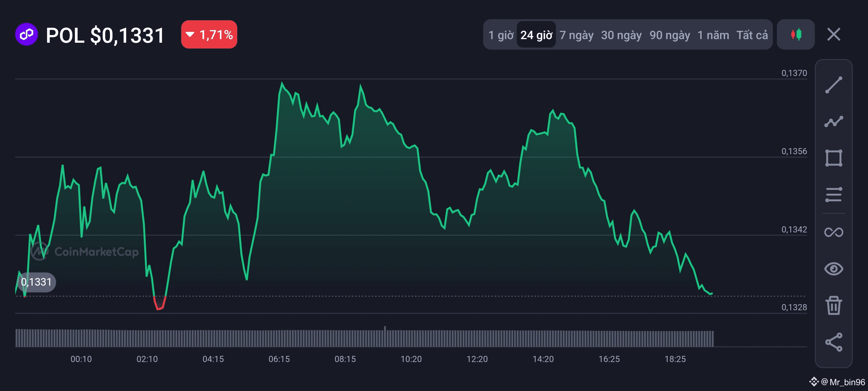Toggle drawings visibility with the eye icon
Screen dimensions: 868x391
[834, 269]
